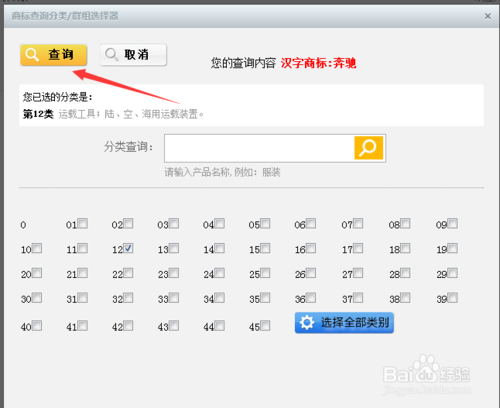
Task: Check category 01 checkbox
Action: 83,223
